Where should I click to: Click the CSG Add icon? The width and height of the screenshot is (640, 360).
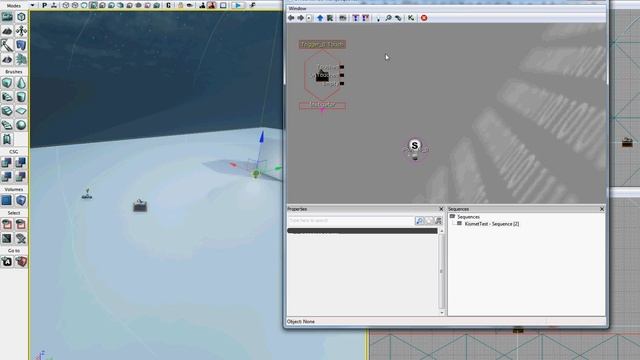(x=7, y=162)
